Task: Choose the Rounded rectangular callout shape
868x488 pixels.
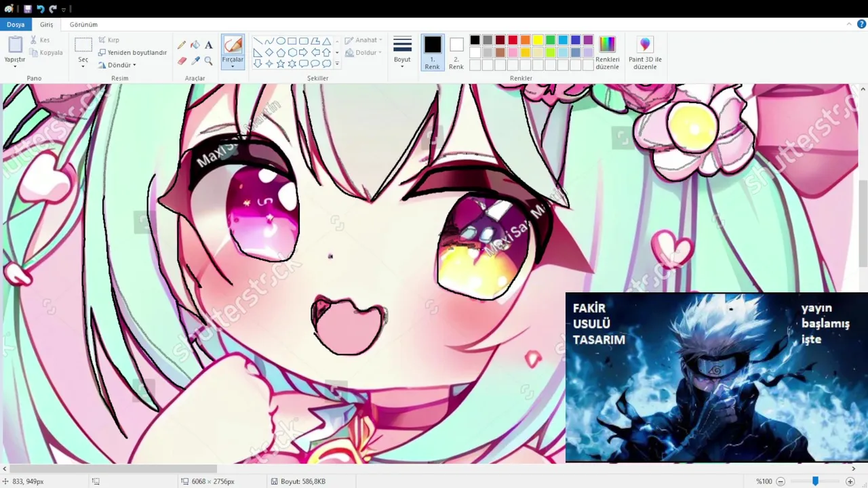Action: (304, 64)
